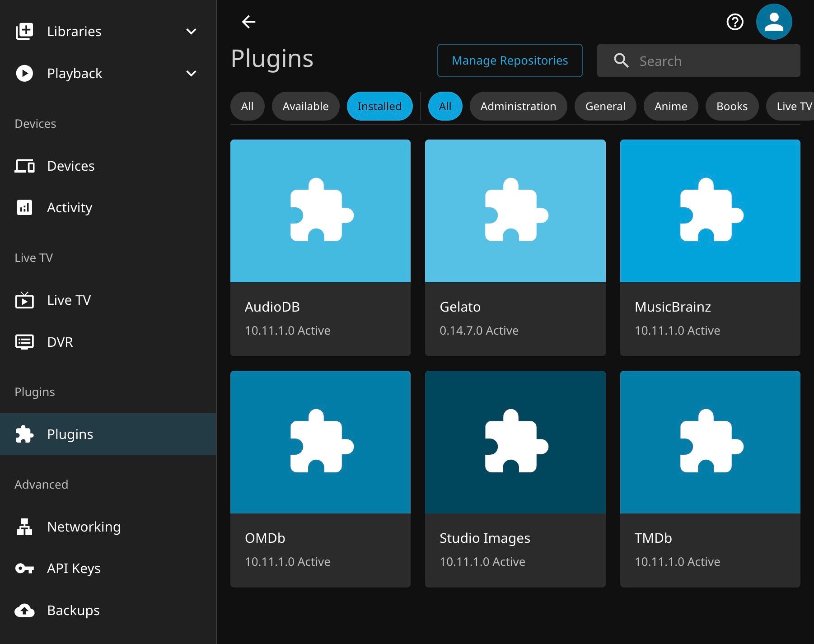Open the Gelato plugin title
Image resolution: width=814 pixels, height=644 pixels.
(x=460, y=307)
